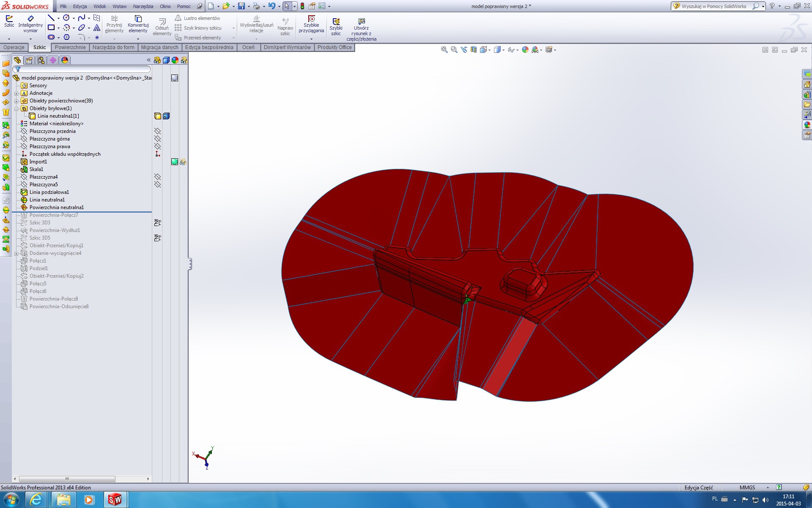Click MMGS unit system in status bar
Screen dimensions: 812x508
pos(747,487)
